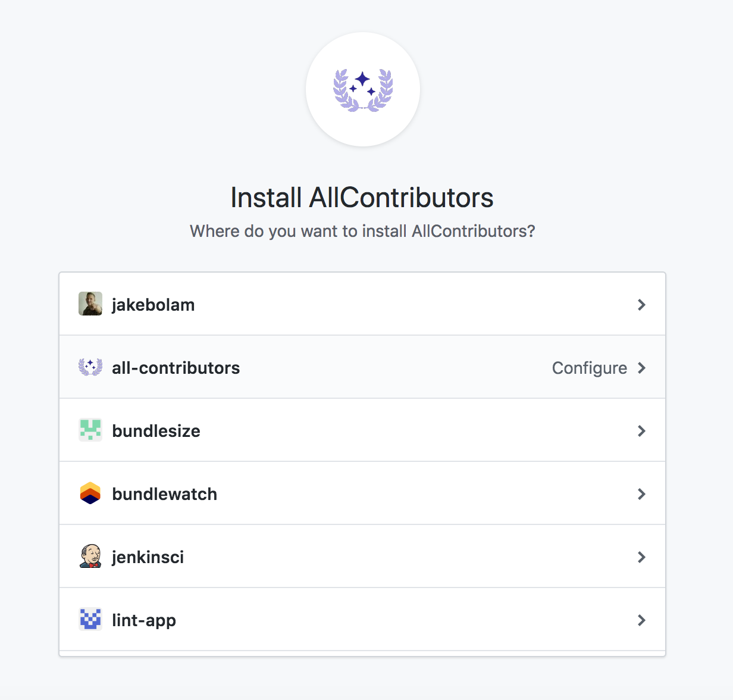This screenshot has height=700, width=733.
Task: Click the bundlewatch row chevron arrow
Action: click(x=641, y=493)
